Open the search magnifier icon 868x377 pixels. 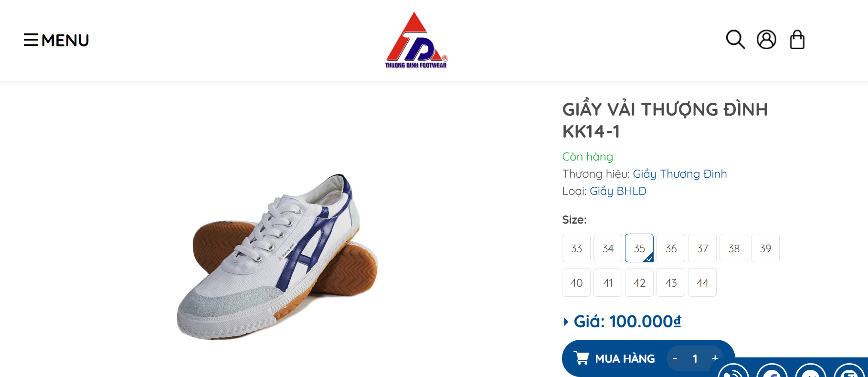pyautogui.click(x=735, y=40)
